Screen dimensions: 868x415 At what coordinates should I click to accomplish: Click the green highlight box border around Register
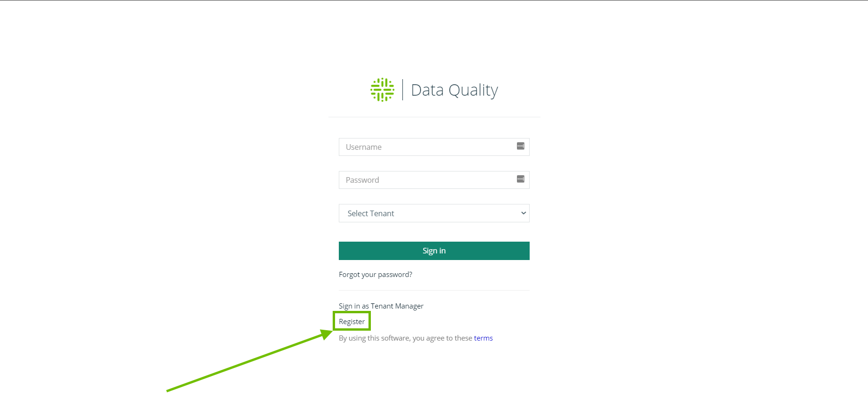(x=352, y=312)
